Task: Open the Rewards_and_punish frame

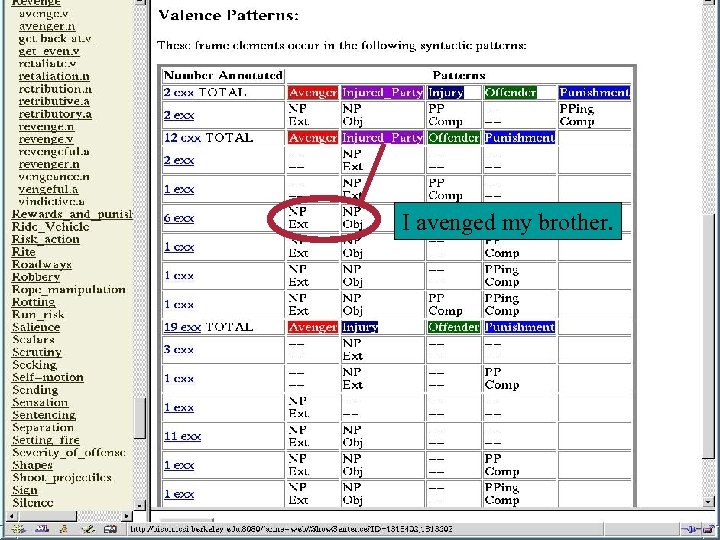Action: coord(72,214)
